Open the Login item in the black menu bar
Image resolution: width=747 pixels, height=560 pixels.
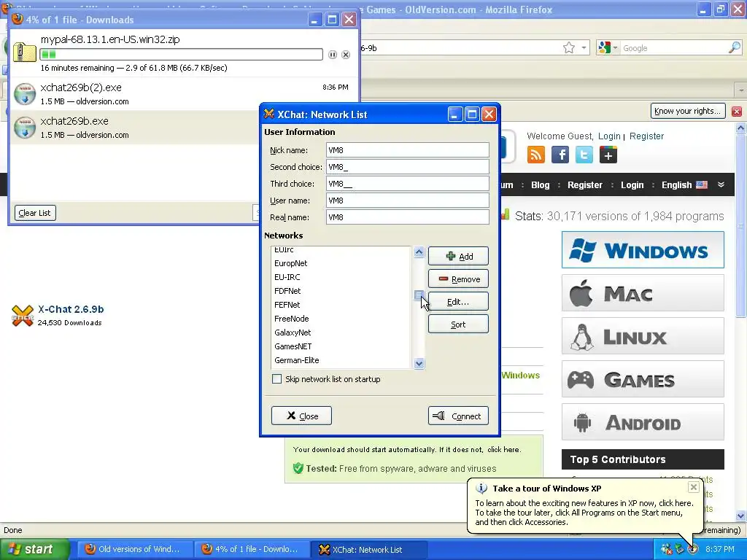pyautogui.click(x=632, y=184)
